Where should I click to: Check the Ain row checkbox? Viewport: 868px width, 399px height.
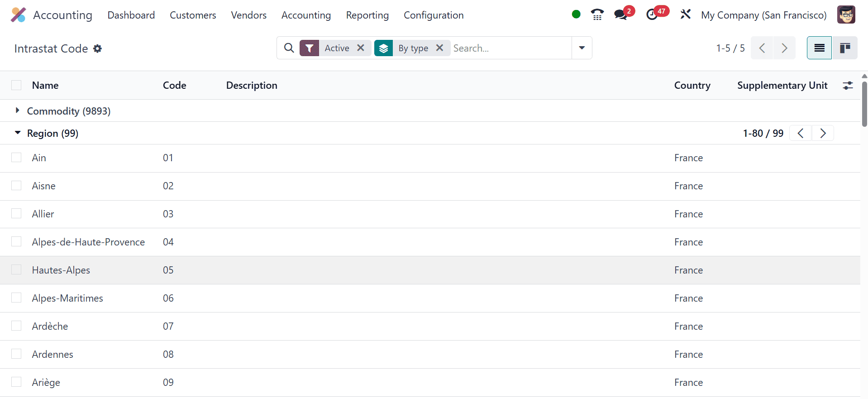(16, 158)
